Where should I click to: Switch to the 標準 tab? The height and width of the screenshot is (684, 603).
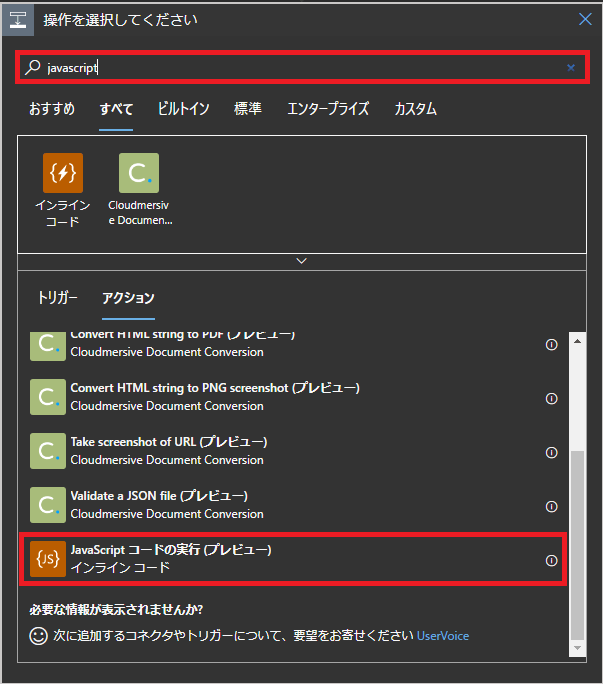pos(248,109)
